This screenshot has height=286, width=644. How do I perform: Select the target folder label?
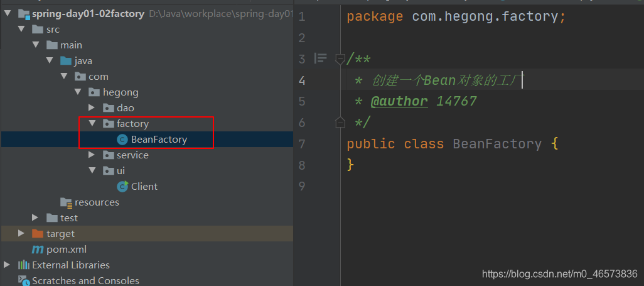(x=60, y=234)
